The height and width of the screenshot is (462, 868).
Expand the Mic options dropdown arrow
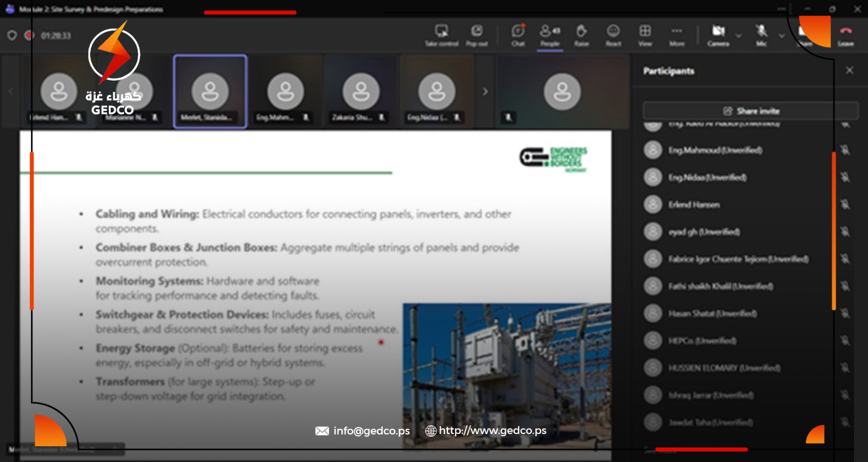point(782,36)
